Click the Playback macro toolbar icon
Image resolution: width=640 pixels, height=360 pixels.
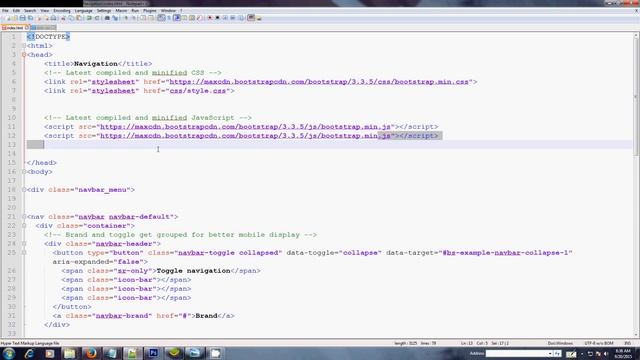pyautogui.click(x=225, y=18)
